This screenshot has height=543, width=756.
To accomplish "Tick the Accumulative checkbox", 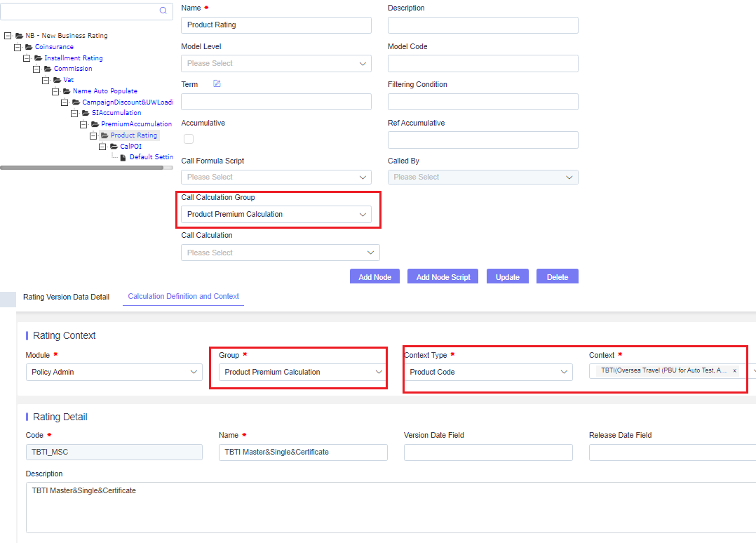I will tap(189, 139).
